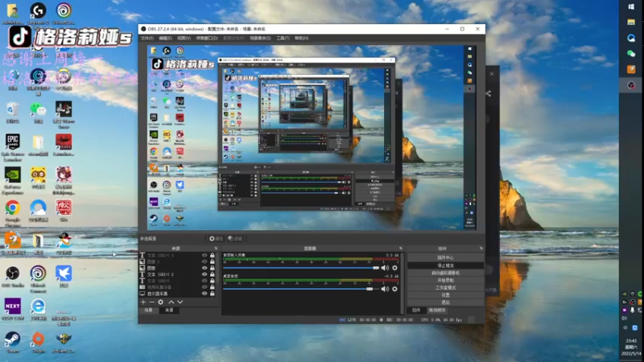The image size is (644, 362).
Task: Add a new source with the plus icon
Action: [143, 302]
